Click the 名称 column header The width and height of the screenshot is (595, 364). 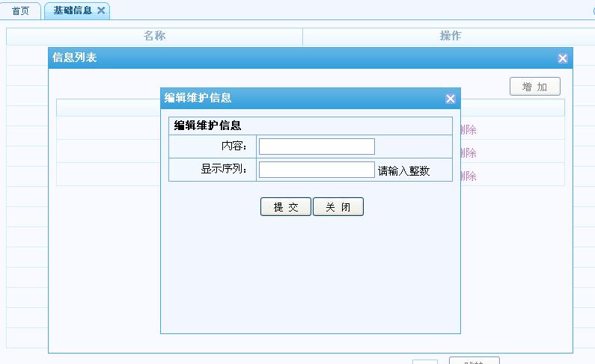(x=154, y=36)
